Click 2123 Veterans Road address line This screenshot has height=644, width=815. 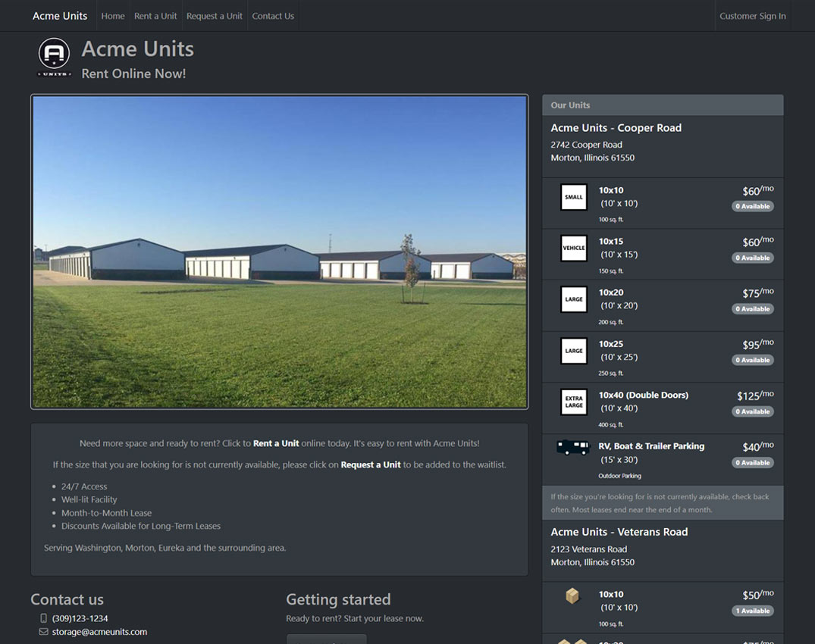pyautogui.click(x=589, y=549)
